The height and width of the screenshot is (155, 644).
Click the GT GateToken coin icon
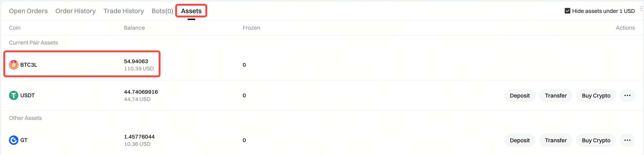13,140
